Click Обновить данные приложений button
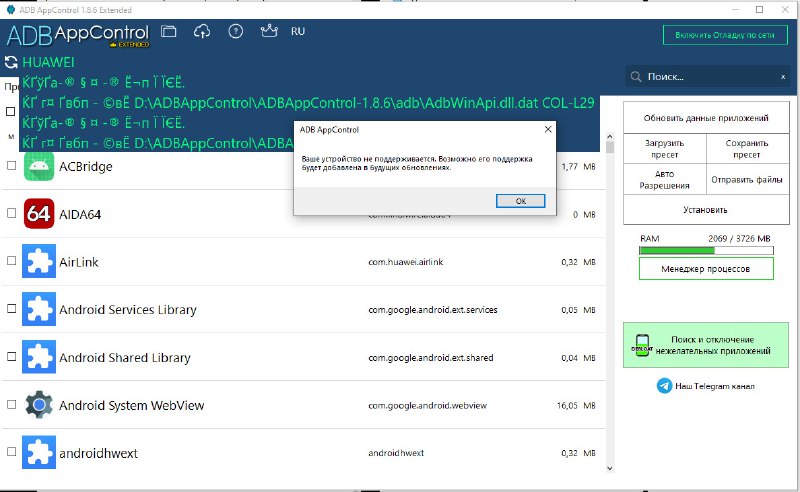800x492 pixels. [706, 118]
